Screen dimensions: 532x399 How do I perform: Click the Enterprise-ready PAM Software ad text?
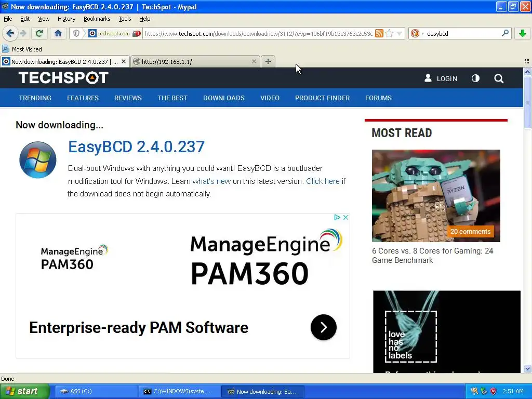click(x=138, y=328)
